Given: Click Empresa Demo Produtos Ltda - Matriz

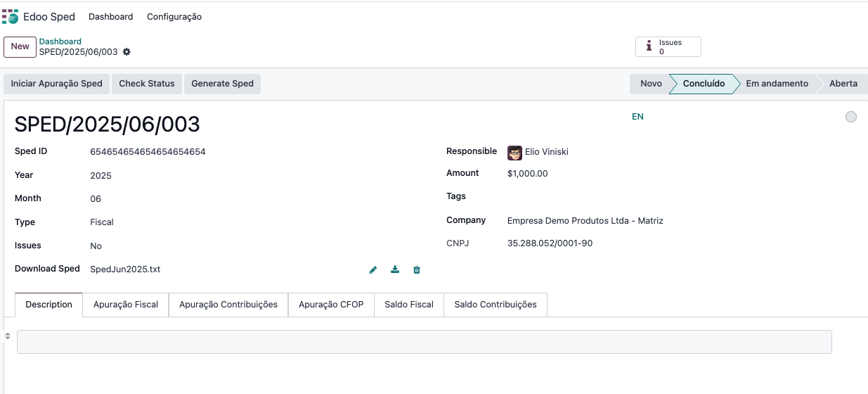Looking at the screenshot, I should [585, 221].
